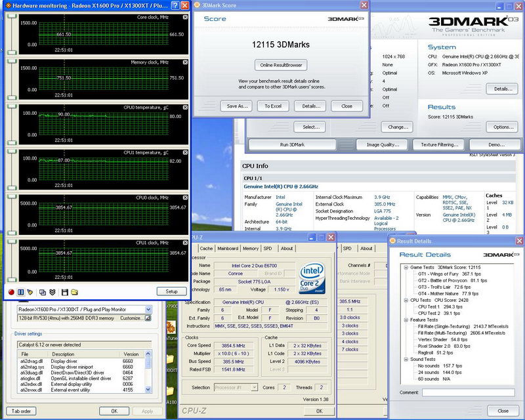This screenshot has width=525, height=420.
Task: Click the double chevron down icon
Action: pyautogui.click(x=52, y=292)
